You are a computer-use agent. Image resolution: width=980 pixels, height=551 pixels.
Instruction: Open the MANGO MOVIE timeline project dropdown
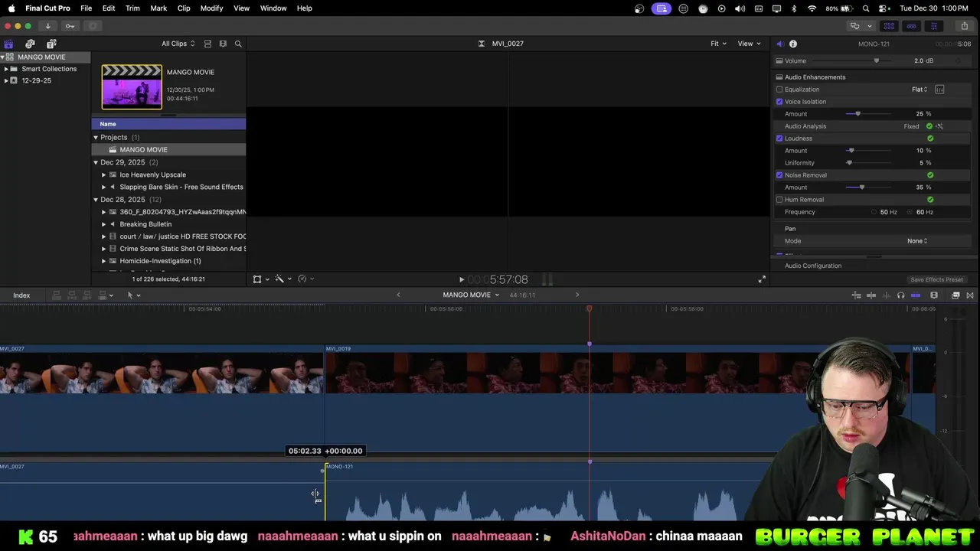[x=470, y=295]
